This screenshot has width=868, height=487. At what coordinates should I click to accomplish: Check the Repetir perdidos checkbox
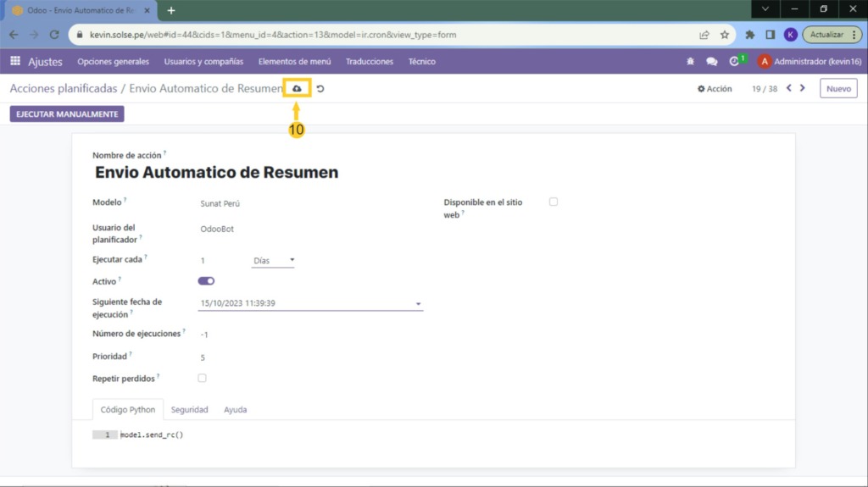tap(202, 378)
